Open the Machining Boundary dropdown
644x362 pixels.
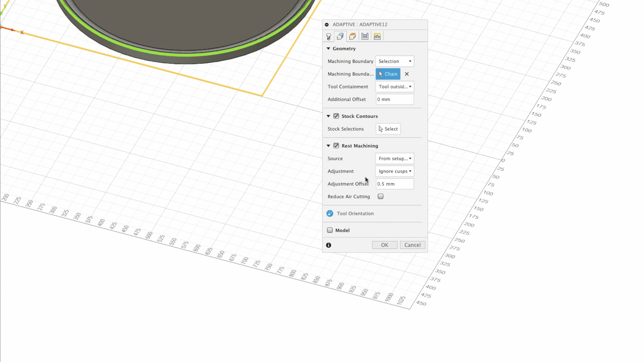pos(395,61)
